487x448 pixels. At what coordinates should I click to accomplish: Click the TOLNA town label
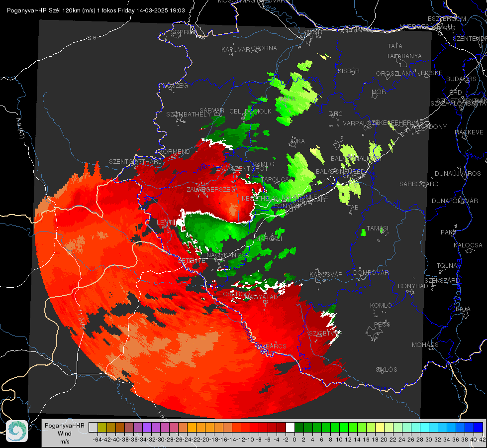tap(447, 266)
